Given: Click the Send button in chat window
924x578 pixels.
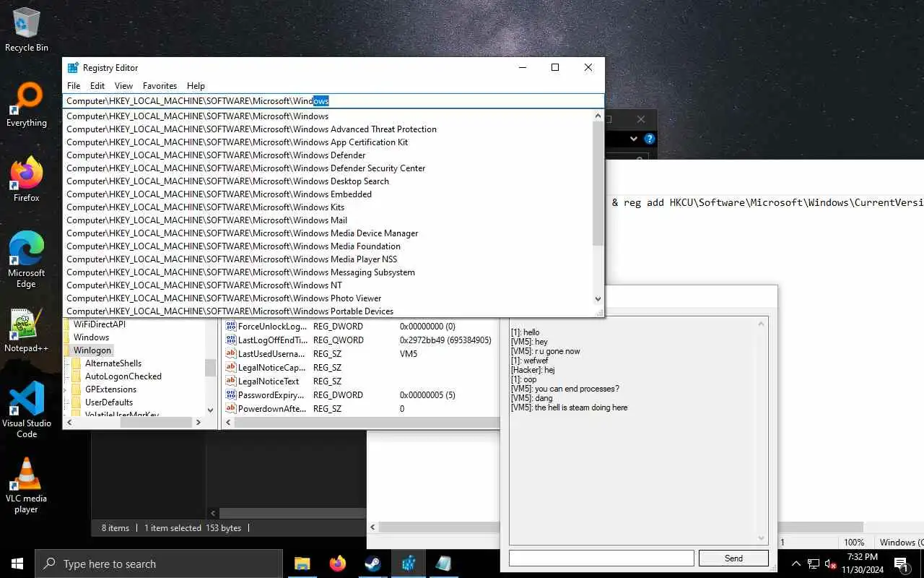Looking at the screenshot, I should [733, 558].
